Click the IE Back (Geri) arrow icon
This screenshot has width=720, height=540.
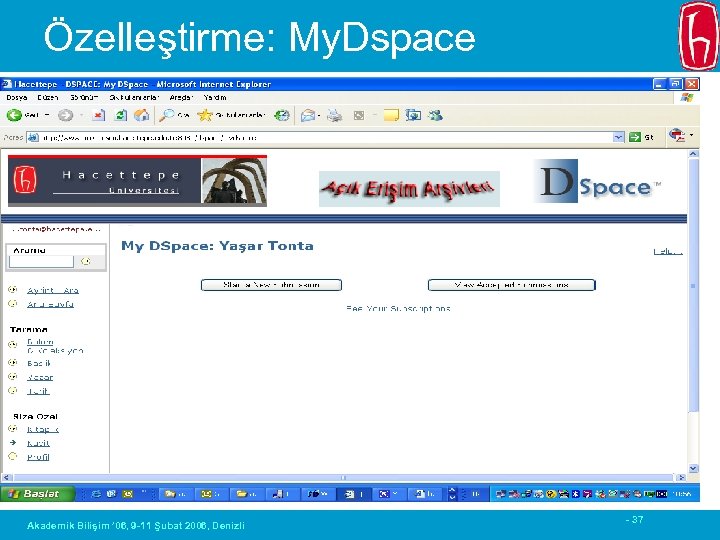tap(14, 115)
